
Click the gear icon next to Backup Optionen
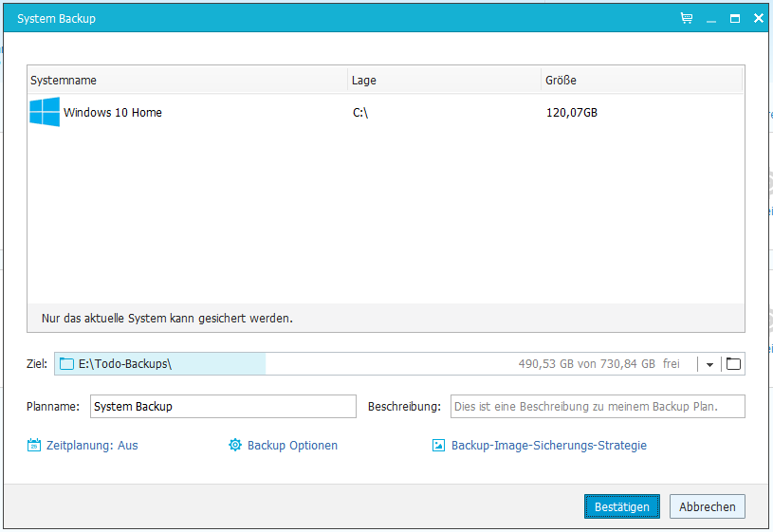pyautogui.click(x=235, y=445)
